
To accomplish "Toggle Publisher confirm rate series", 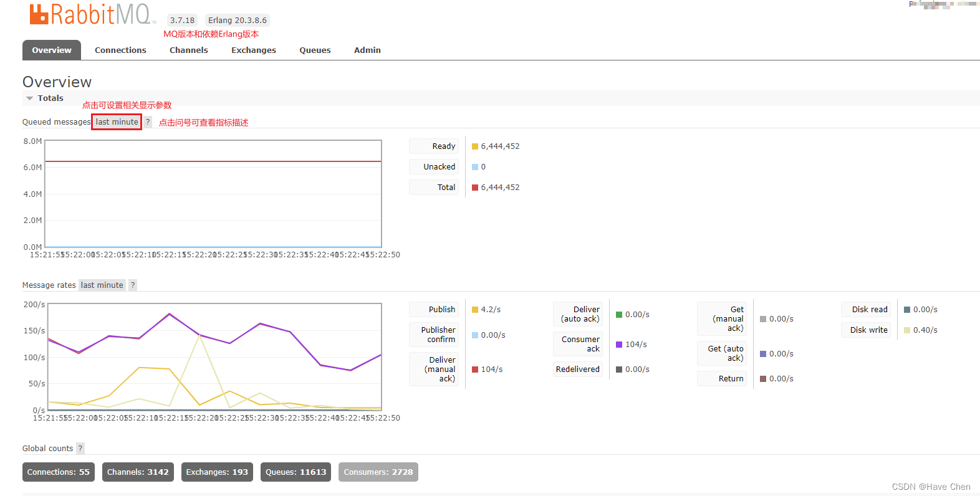I will pyautogui.click(x=434, y=335).
